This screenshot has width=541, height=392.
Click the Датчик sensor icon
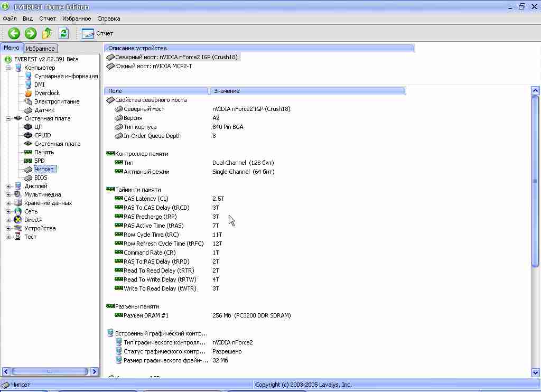coord(28,110)
